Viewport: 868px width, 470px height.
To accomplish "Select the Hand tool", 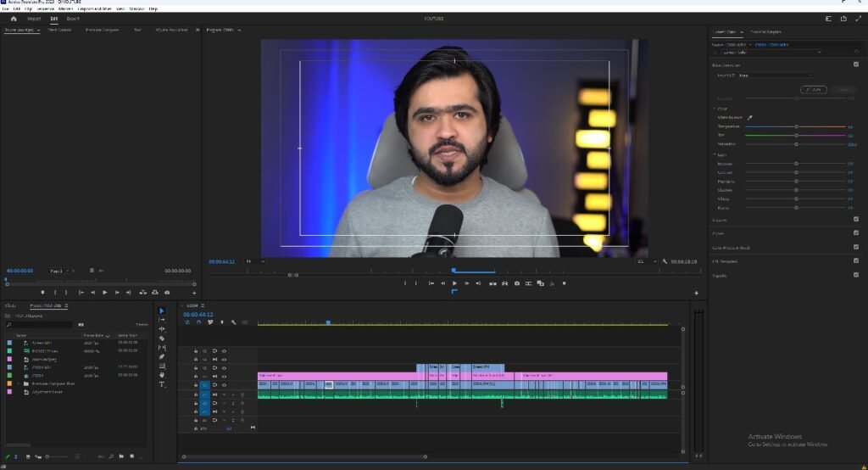I will pos(162,375).
